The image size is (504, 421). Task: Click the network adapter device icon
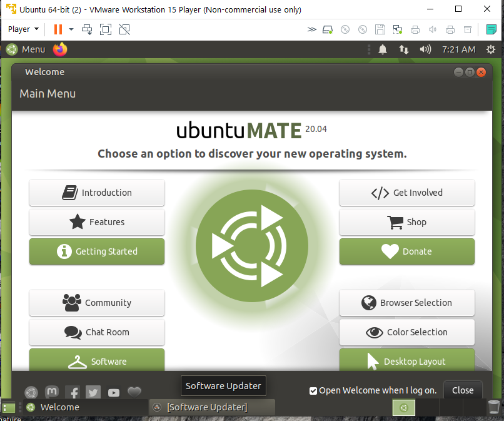pyautogui.click(x=398, y=29)
